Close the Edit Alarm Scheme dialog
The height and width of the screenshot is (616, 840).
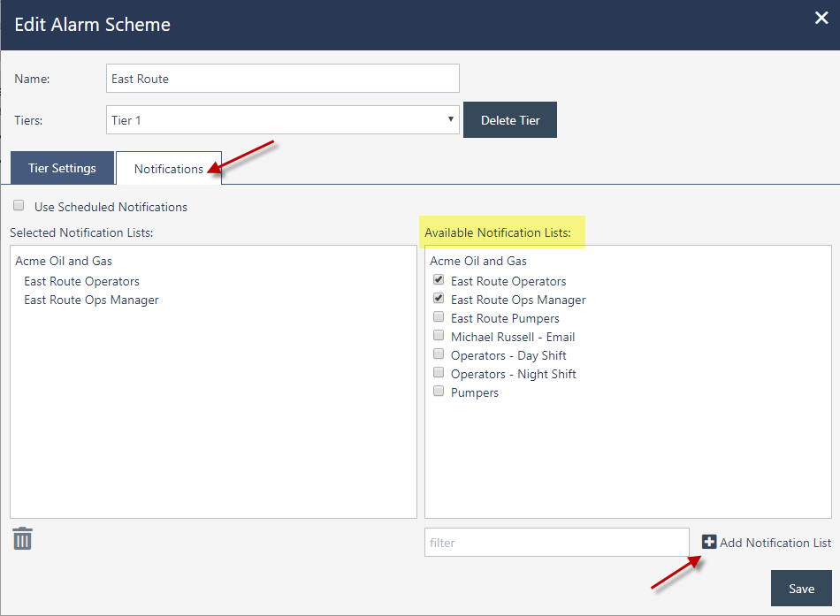tap(821, 18)
